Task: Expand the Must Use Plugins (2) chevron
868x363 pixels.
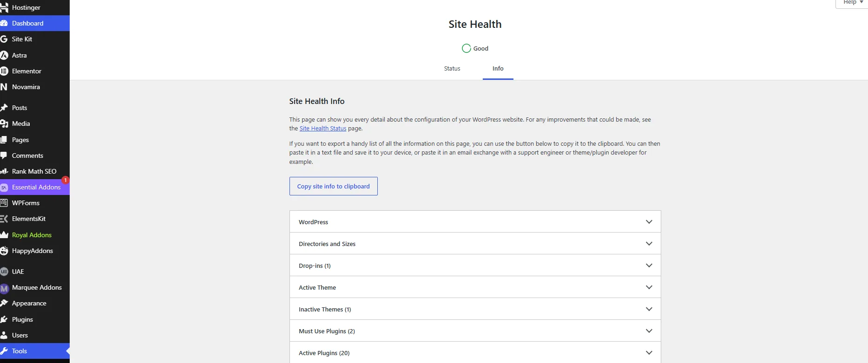Action: tap(649, 331)
